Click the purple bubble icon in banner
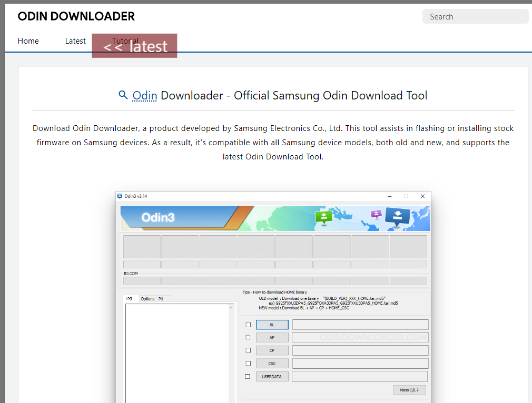This screenshot has width=532, height=403. (376, 214)
